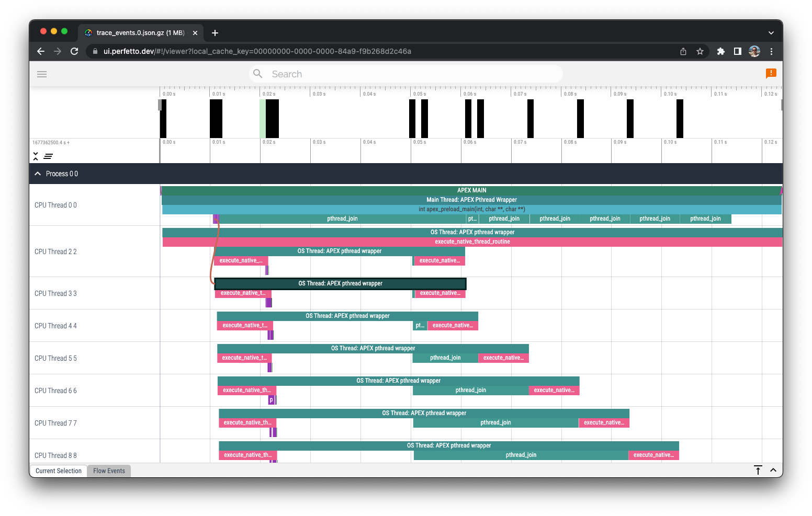812x516 pixels.
Task: Focus the Perfetto Search field
Action: click(x=406, y=74)
